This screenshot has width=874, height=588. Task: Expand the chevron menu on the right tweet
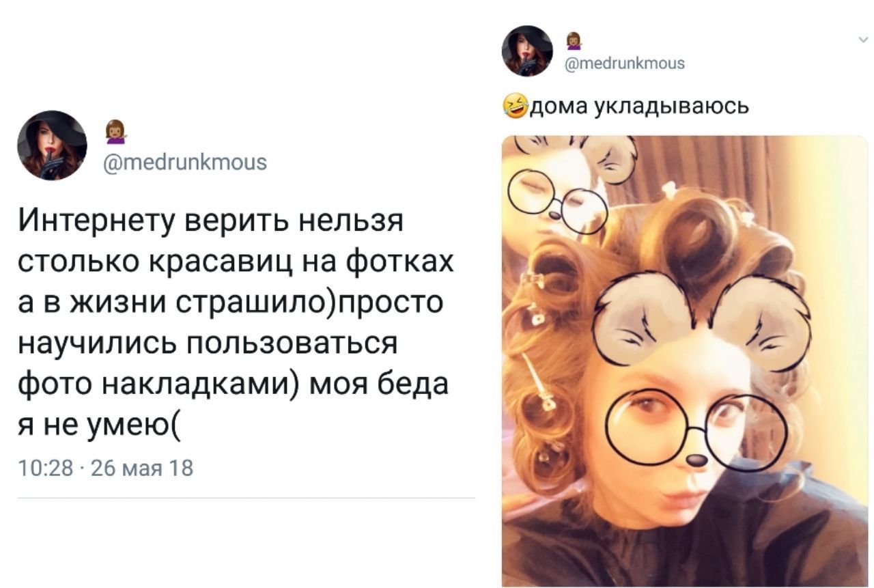click(861, 40)
